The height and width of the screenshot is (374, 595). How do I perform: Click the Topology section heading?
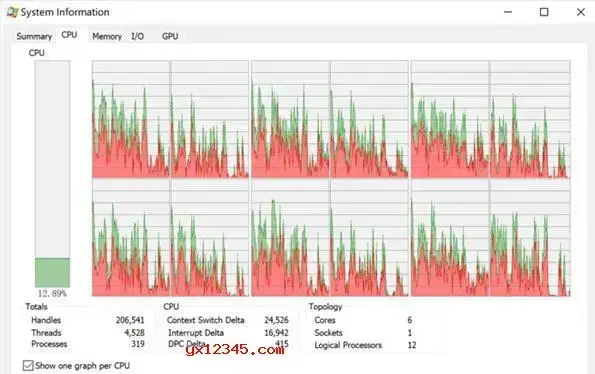point(325,306)
